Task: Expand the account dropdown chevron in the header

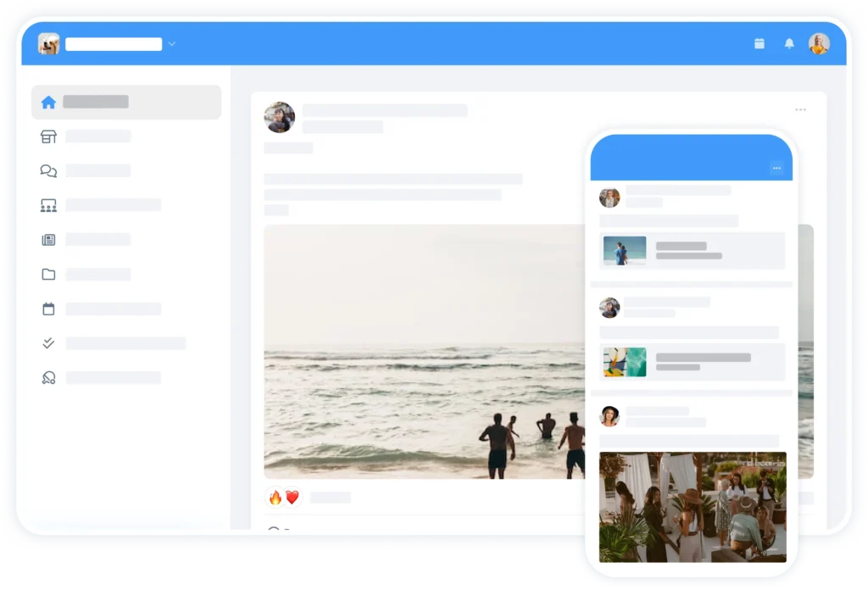Action: tap(172, 43)
